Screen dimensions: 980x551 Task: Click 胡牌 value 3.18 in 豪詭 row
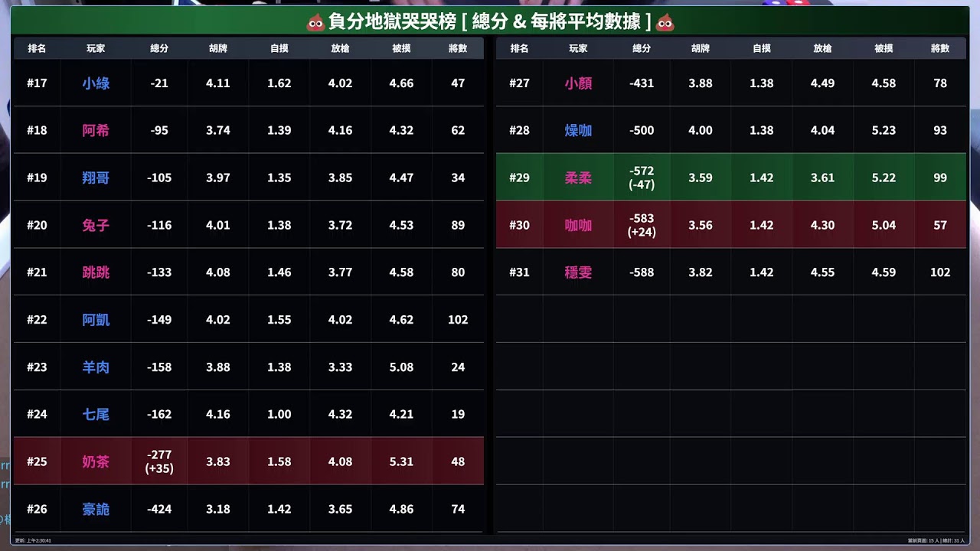click(218, 509)
